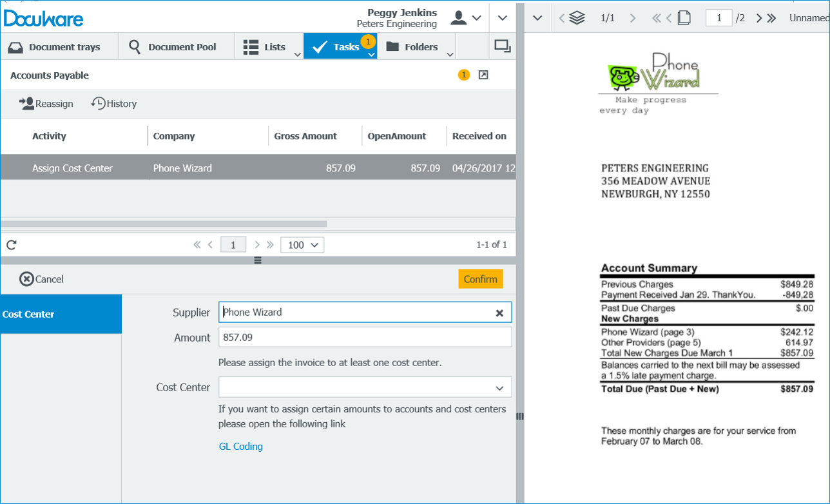Cancel the current task
Screen dimensions: 830x504
[x=42, y=279]
